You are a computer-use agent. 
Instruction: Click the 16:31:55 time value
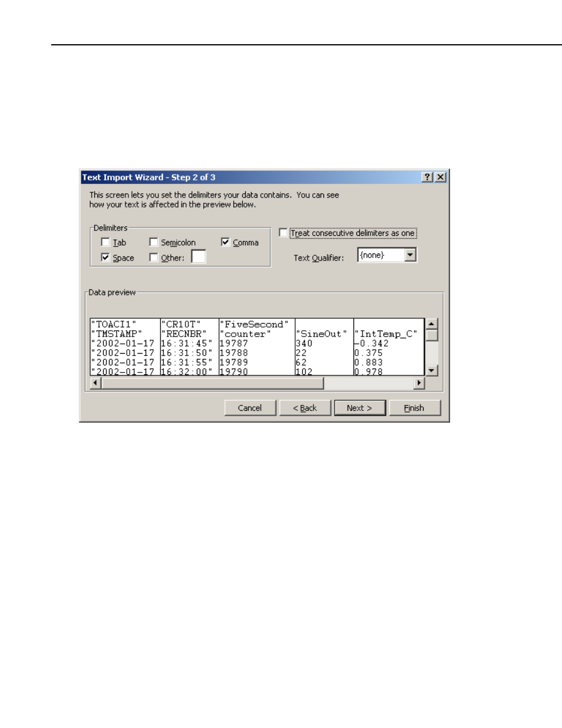click(186, 362)
